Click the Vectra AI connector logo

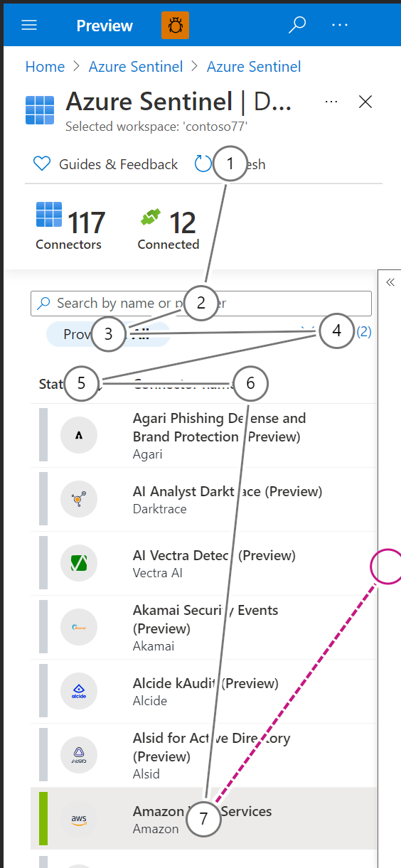(x=79, y=564)
